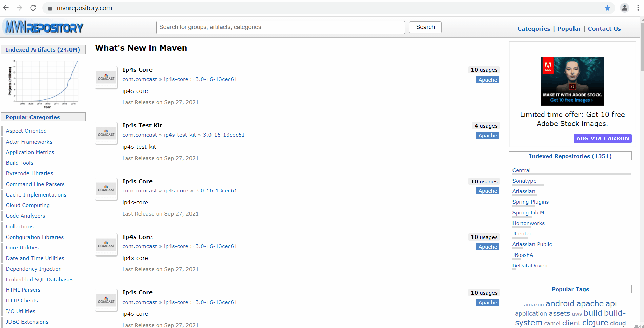Open BeDataDriven repository
The width and height of the screenshot is (644, 328).
pyautogui.click(x=530, y=265)
